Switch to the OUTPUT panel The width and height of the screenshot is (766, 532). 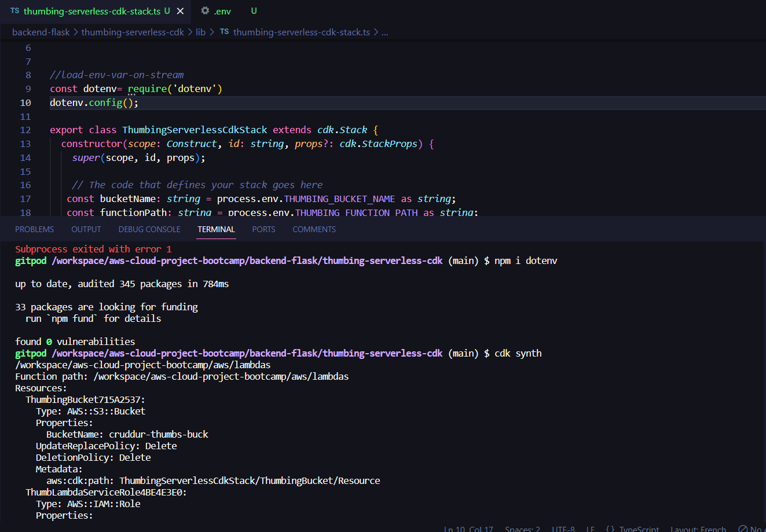tap(86, 229)
